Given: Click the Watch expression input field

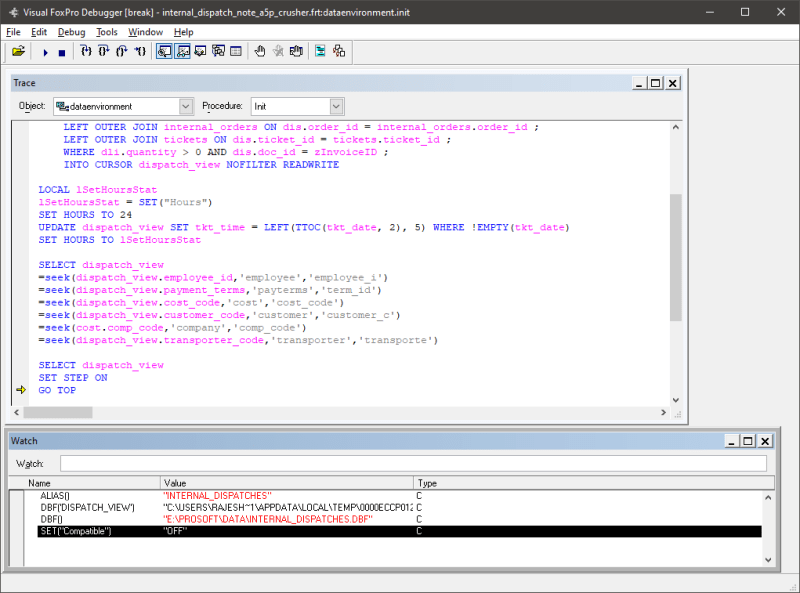Looking at the screenshot, I should click(413, 463).
